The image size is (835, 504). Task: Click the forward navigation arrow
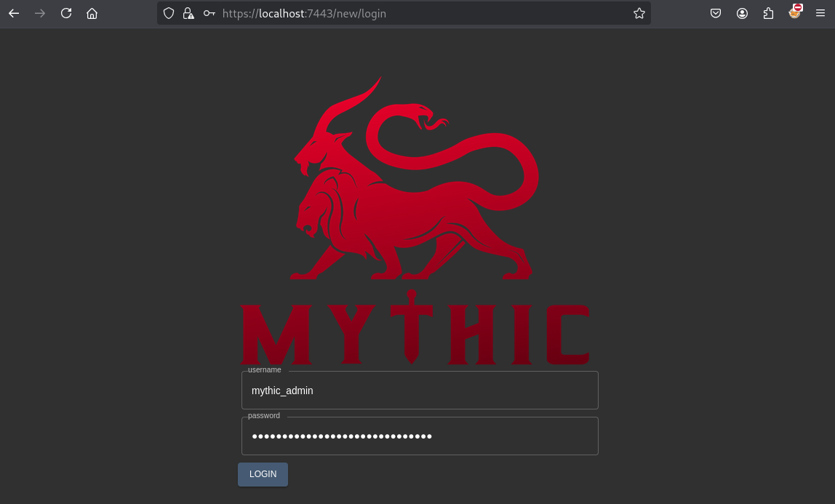pyautogui.click(x=40, y=13)
